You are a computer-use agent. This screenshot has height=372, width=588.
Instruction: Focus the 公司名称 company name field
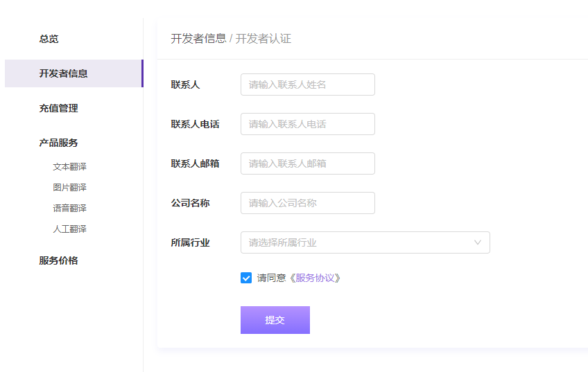[307, 203]
